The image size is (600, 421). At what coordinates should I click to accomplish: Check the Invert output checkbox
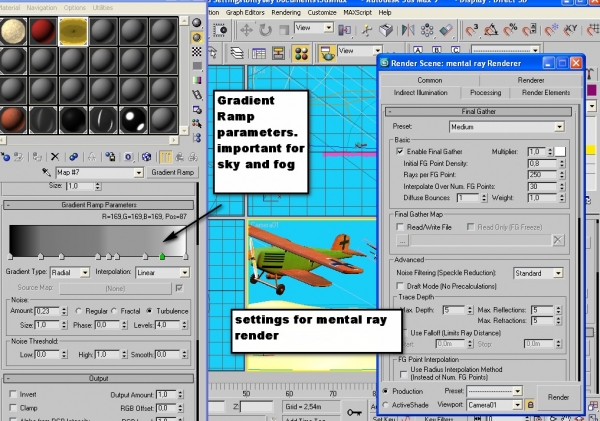click(13, 394)
